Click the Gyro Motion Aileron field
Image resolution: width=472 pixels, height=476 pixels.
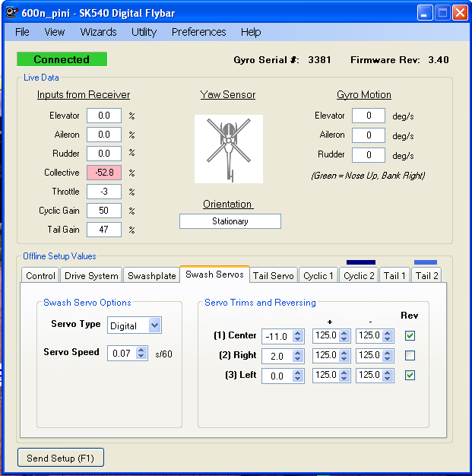(369, 135)
